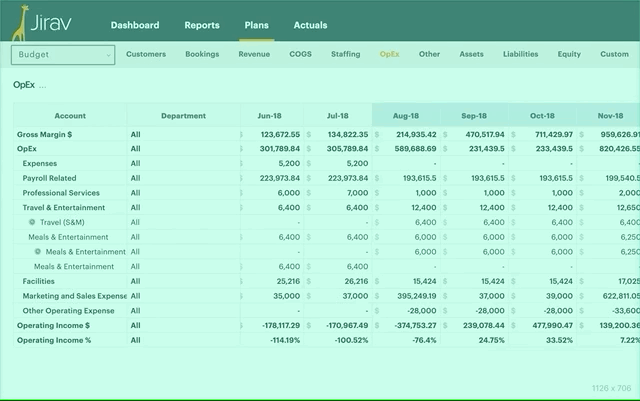Screen dimensions: 640x401
Task: Click the Facilities Jul-18 value cell
Action: (x=340, y=281)
